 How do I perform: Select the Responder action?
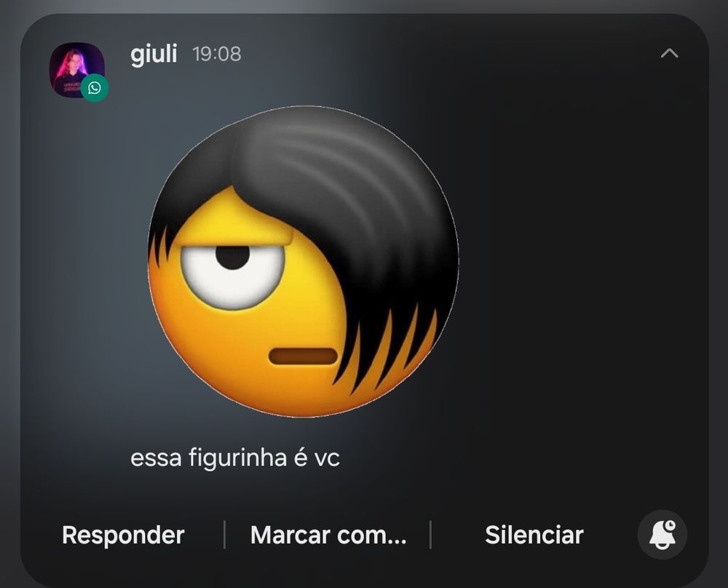[123, 535]
